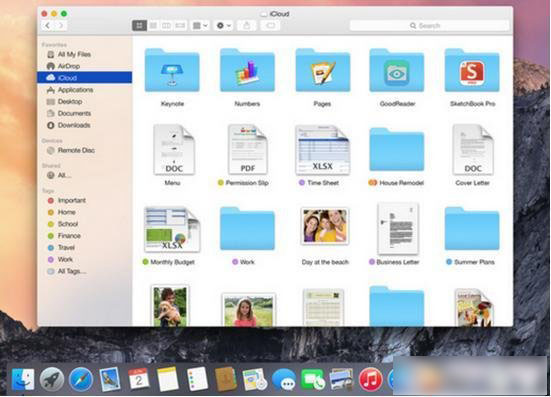Open Launchpad from the Dock
This screenshot has height=397, width=551.
pyautogui.click(x=52, y=380)
